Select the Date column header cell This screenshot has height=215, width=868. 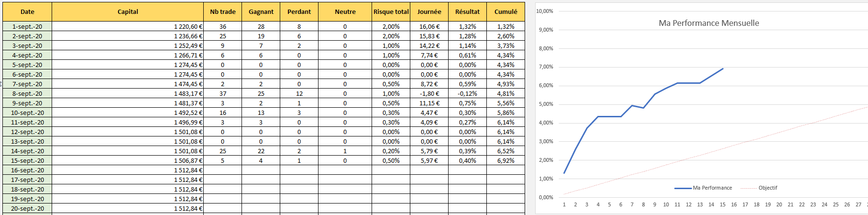pyautogui.click(x=27, y=12)
